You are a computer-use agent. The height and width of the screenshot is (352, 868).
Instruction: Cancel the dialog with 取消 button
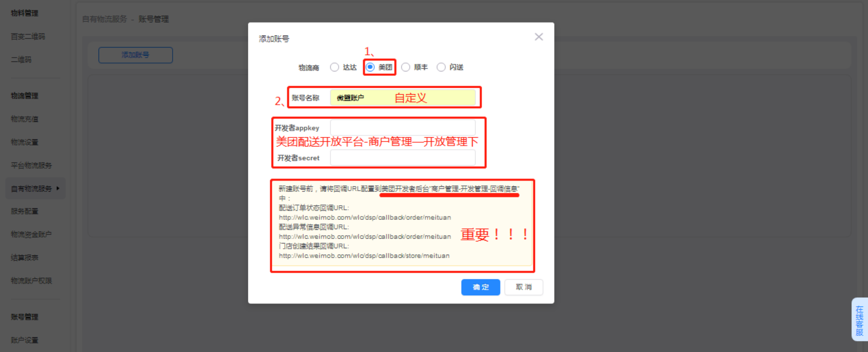click(x=523, y=287)
